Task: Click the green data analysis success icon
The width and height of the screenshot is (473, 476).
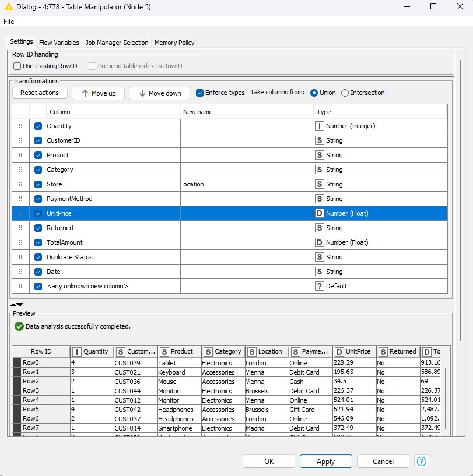Action: (x=19, y=326)
